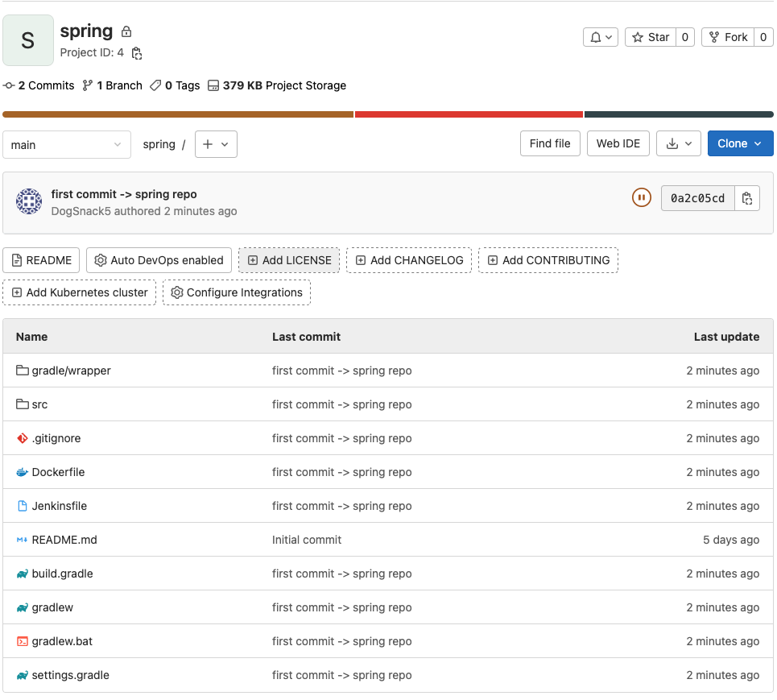Viewport: 777px width, 700px height.
Task: Click the private project lock icon
Action: [x=126, y=31]
